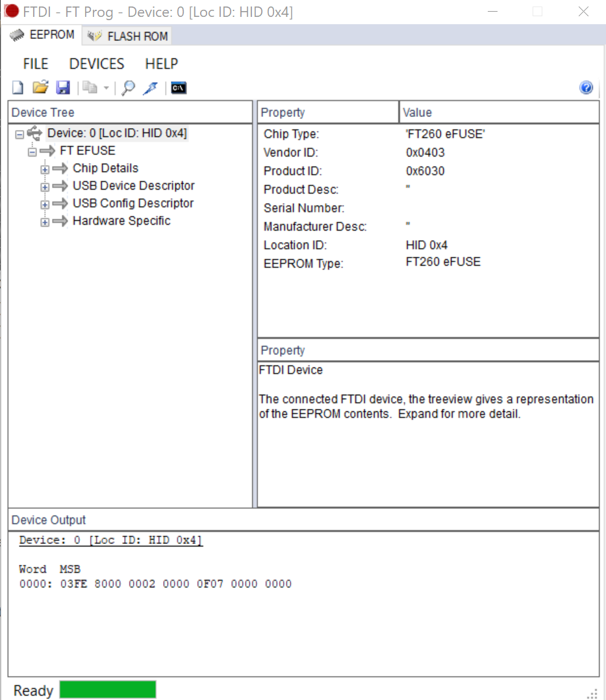
Task: Click the New template toolbar icon
Action: tap(18, 88)
